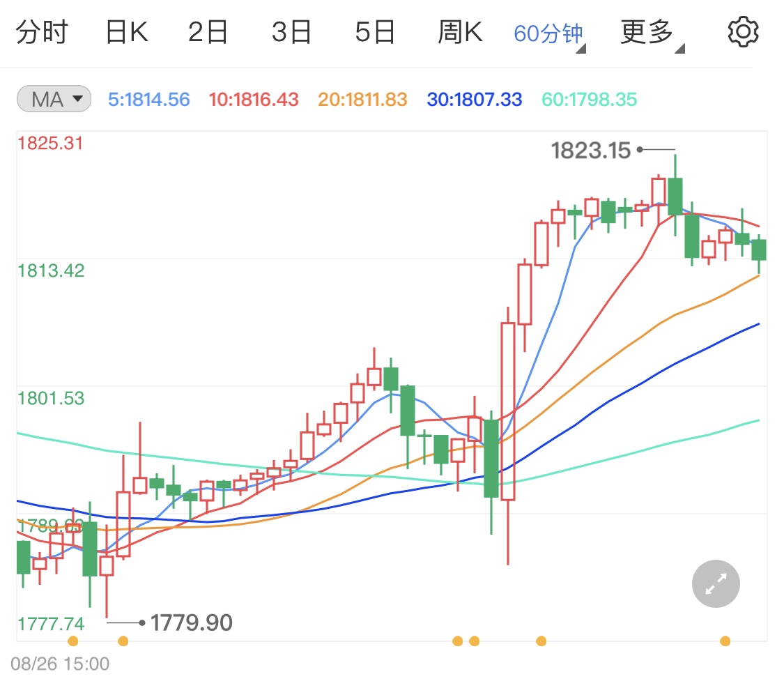Click the 1813.42 axis label
Viewport: 784px width, 688px height.
(x=51, y=271)
